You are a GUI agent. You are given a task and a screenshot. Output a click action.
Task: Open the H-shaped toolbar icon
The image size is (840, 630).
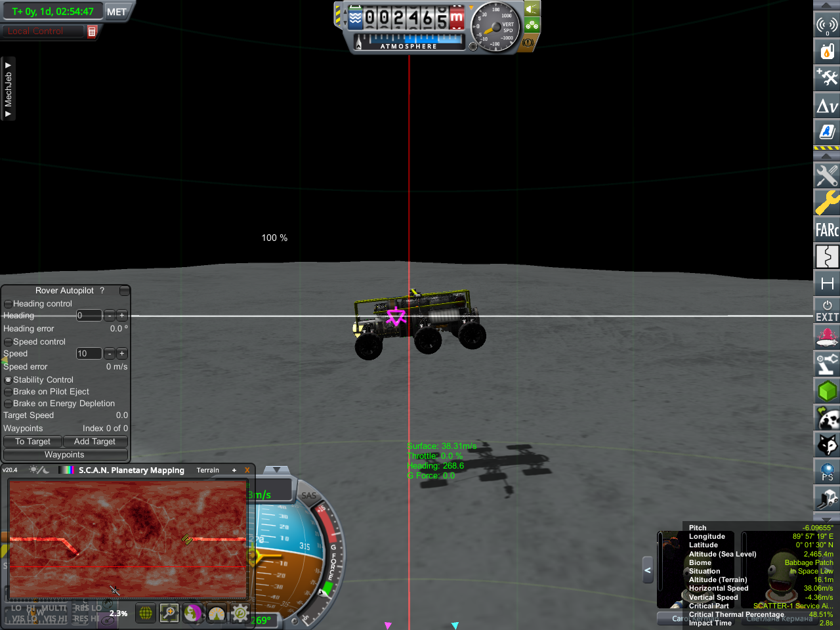(x=827, y=283)
